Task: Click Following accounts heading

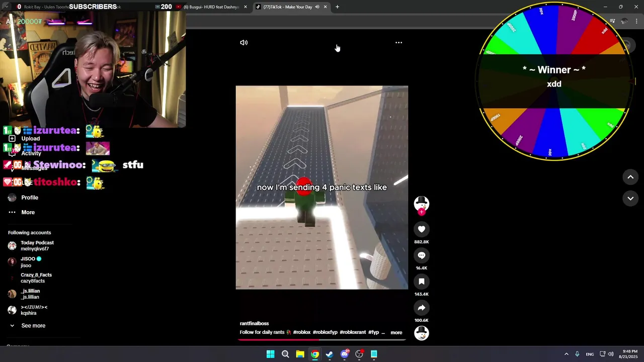Action: coord(29,233)
